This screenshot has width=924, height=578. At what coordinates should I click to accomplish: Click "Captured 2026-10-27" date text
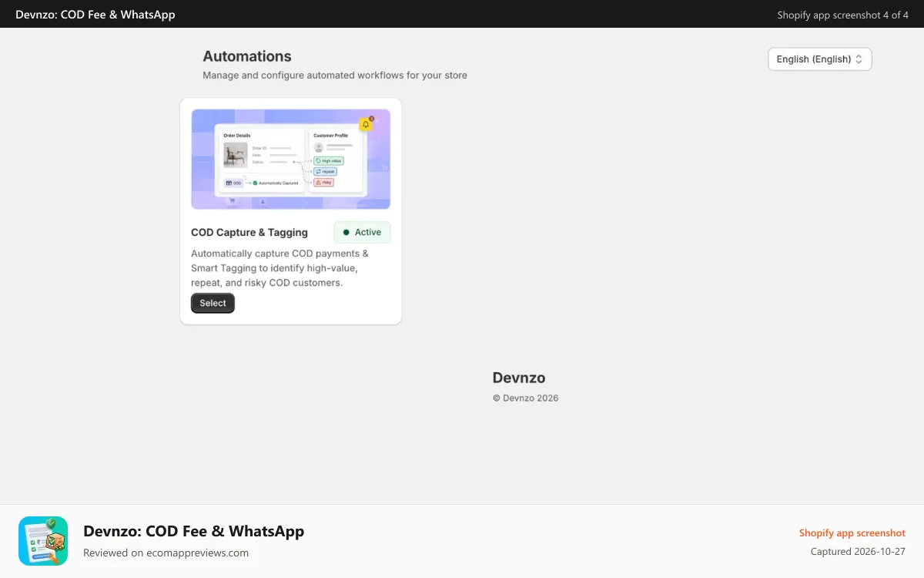point(858,552)
